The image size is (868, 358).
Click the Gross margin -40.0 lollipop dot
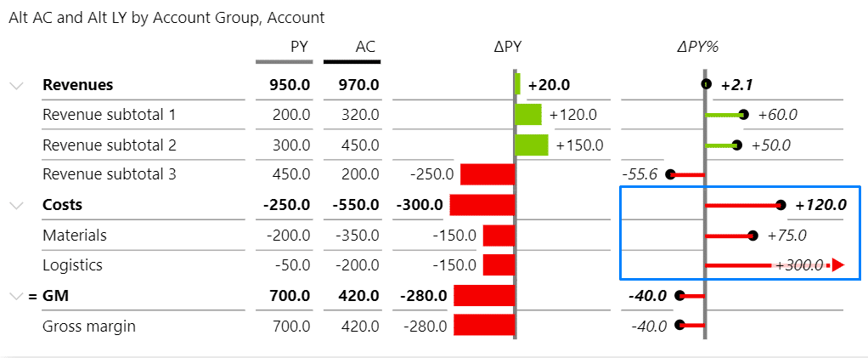coord(679,325)
